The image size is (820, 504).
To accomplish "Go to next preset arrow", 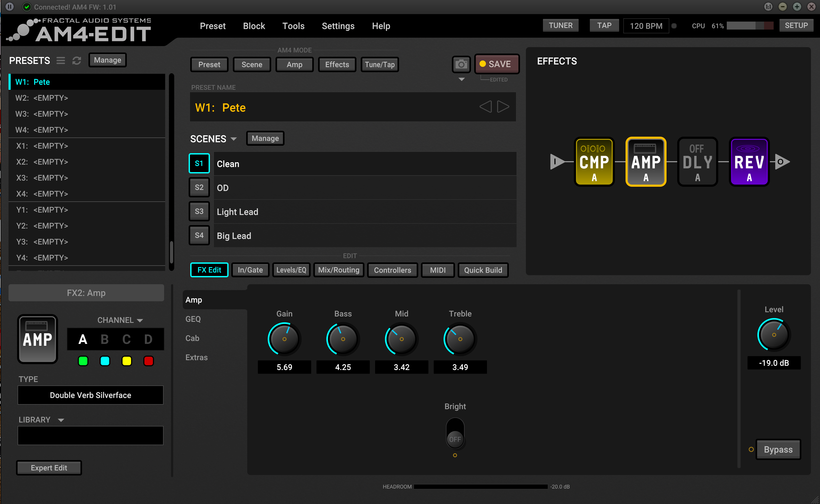I will point(503,107).
